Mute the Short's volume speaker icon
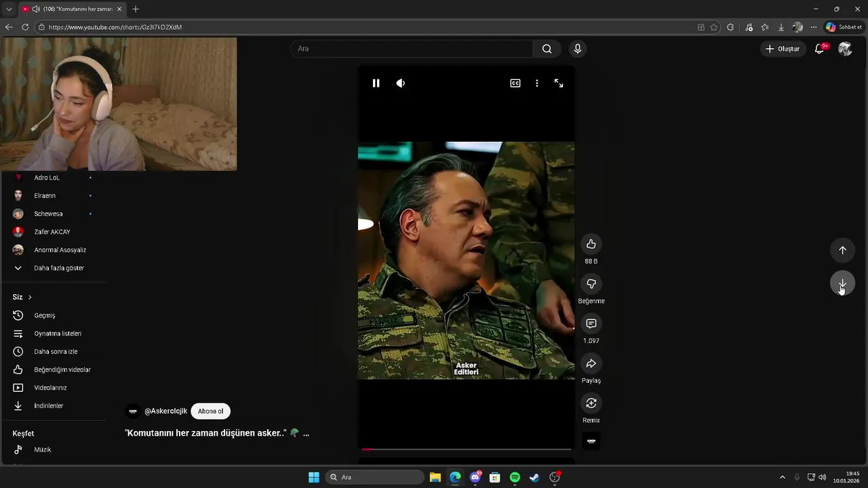Viewport: 868px width, 488px height. coord(401,83)
